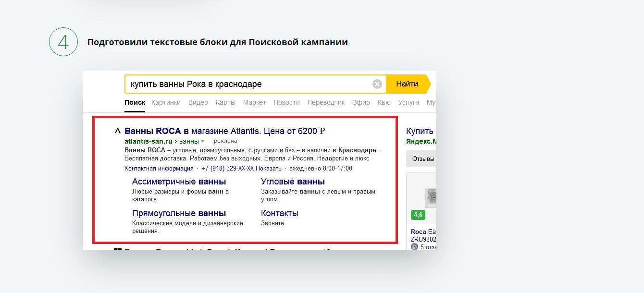Click the Яндекс.Маркет source label at right

[x=421, y=142]
